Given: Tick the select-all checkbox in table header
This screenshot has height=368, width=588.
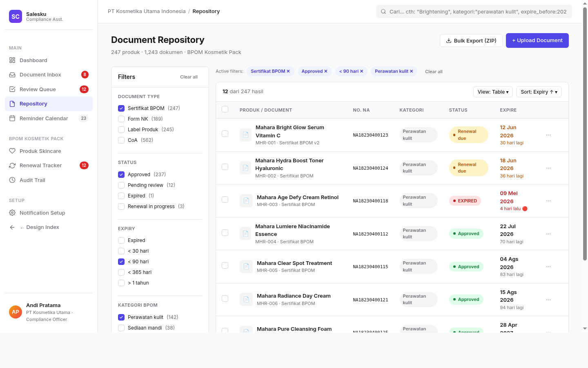Looking at the screenshot, I should coord(225,109).
